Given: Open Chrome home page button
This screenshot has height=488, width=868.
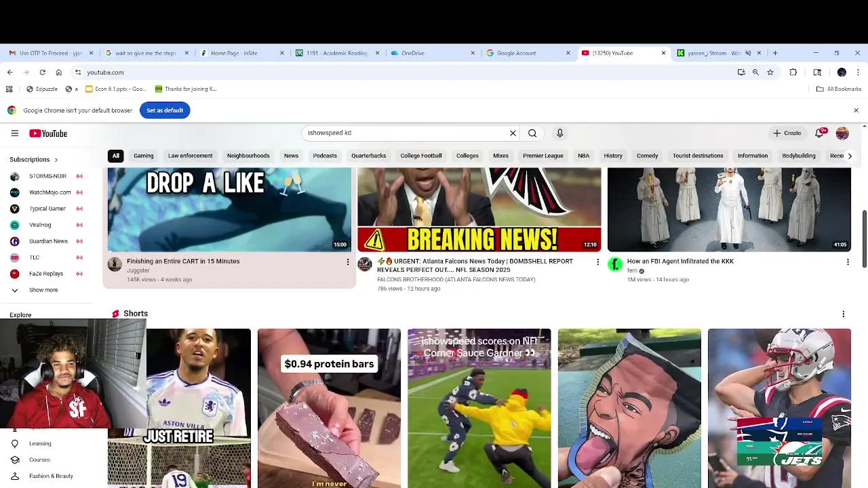Looking at the screenshot, I should click(58, 72).
